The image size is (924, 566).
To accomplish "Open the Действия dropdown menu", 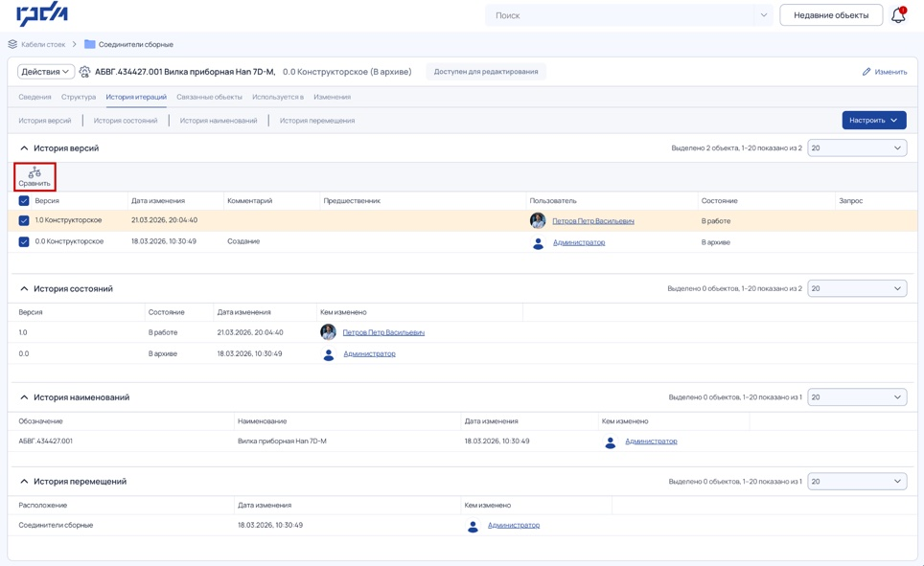I will coord(45,72).
